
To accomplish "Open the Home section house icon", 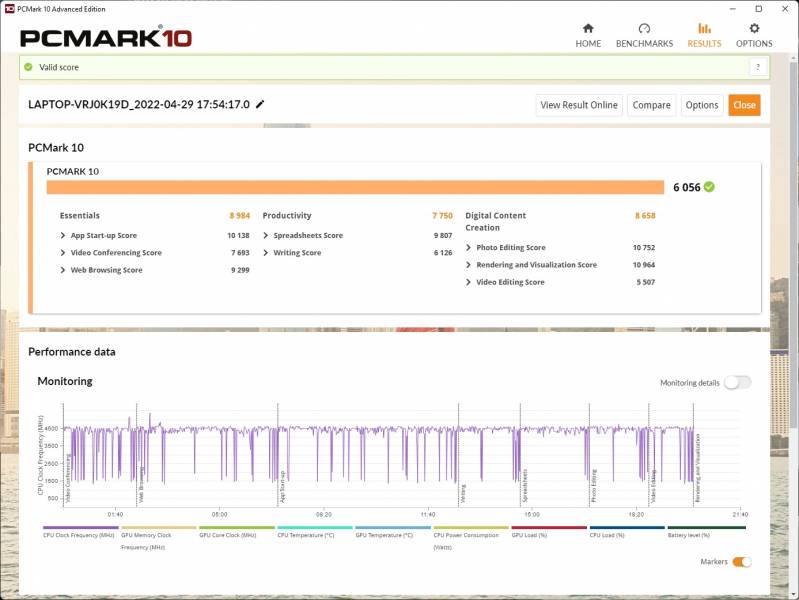I will [588, 28].
